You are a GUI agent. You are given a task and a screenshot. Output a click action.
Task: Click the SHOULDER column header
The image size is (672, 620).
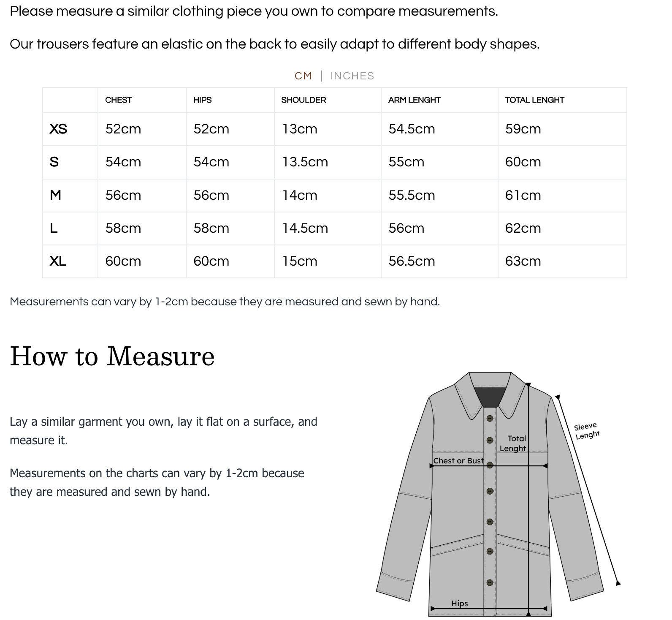303,100
